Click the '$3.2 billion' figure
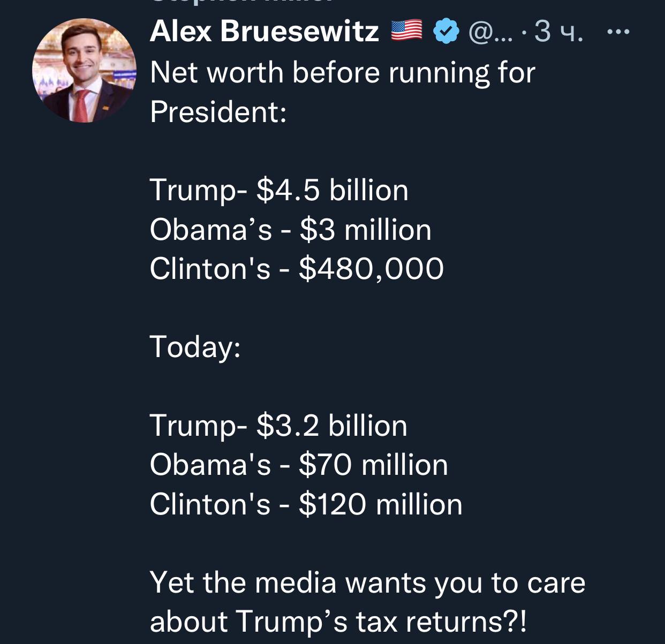The image size is (665, 644). coord(332,426)
